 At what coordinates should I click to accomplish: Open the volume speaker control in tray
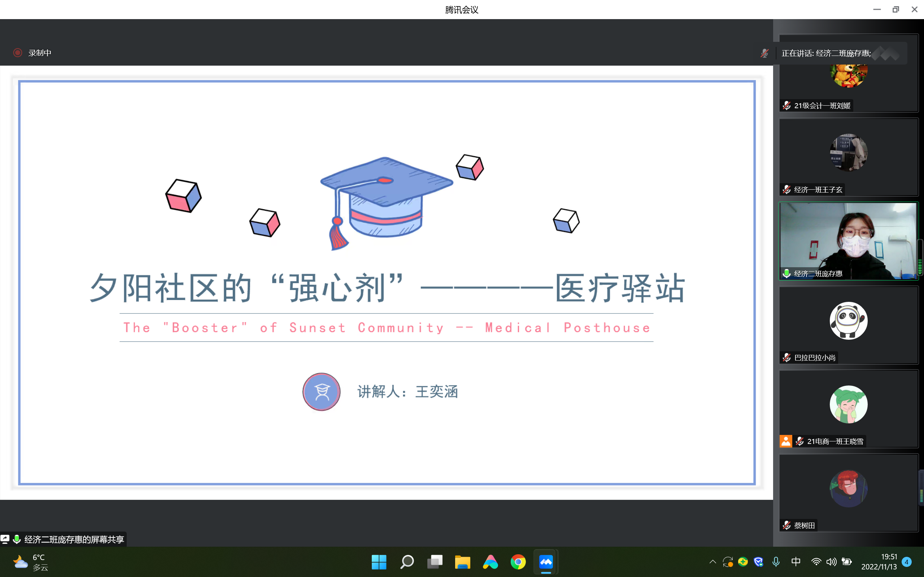[831, 562]
